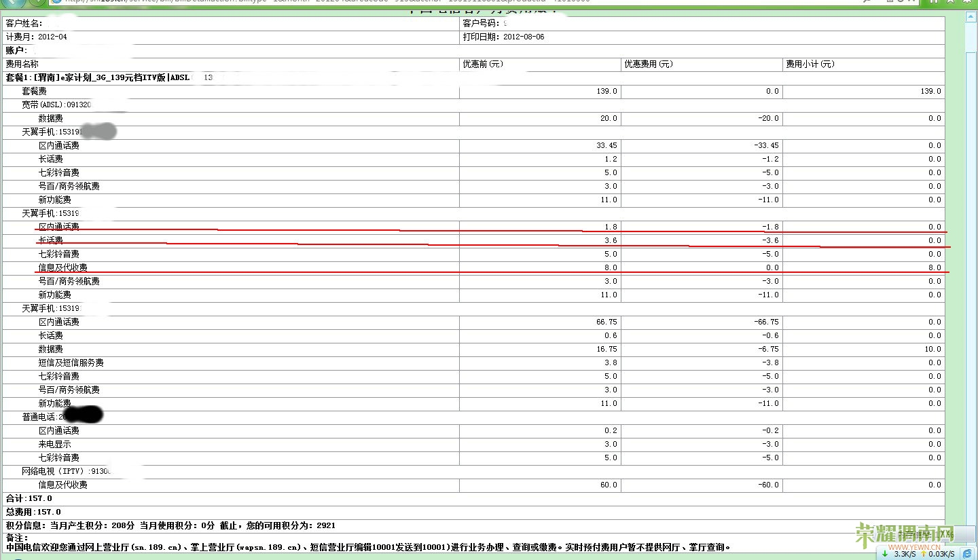The width and height of the screenshot is (978, 560).
Task: Click the 网络电视(IPTV) section row
Action: (66, 471)
